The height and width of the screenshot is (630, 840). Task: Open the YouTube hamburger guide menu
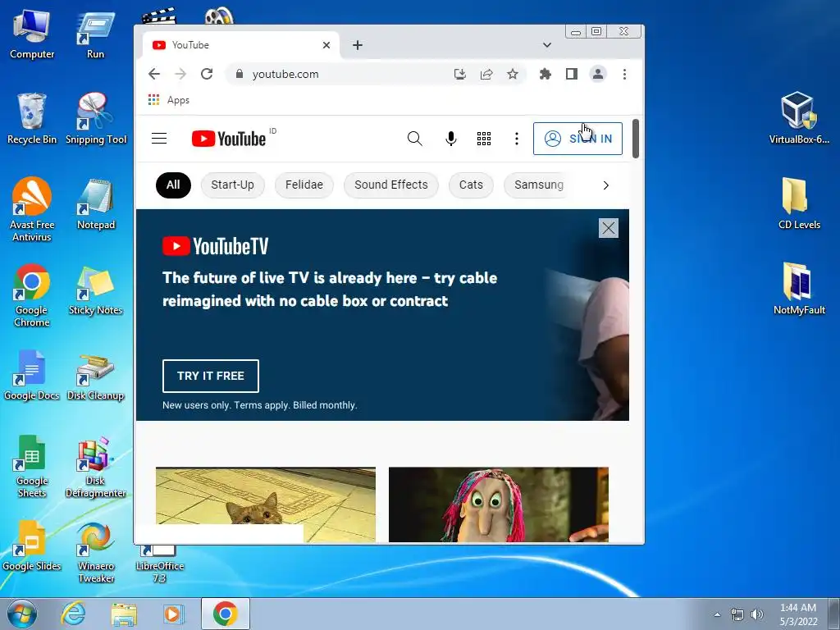pos(159,139)
